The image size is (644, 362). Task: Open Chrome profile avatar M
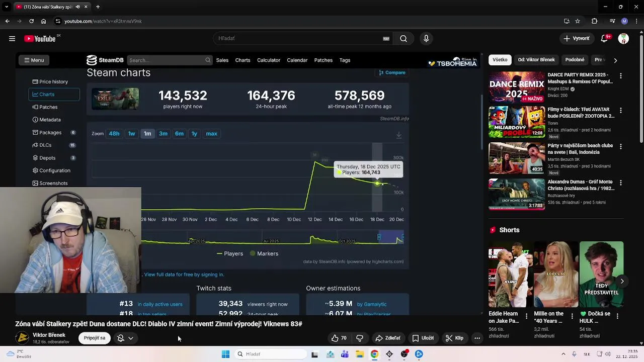(624, 21)
